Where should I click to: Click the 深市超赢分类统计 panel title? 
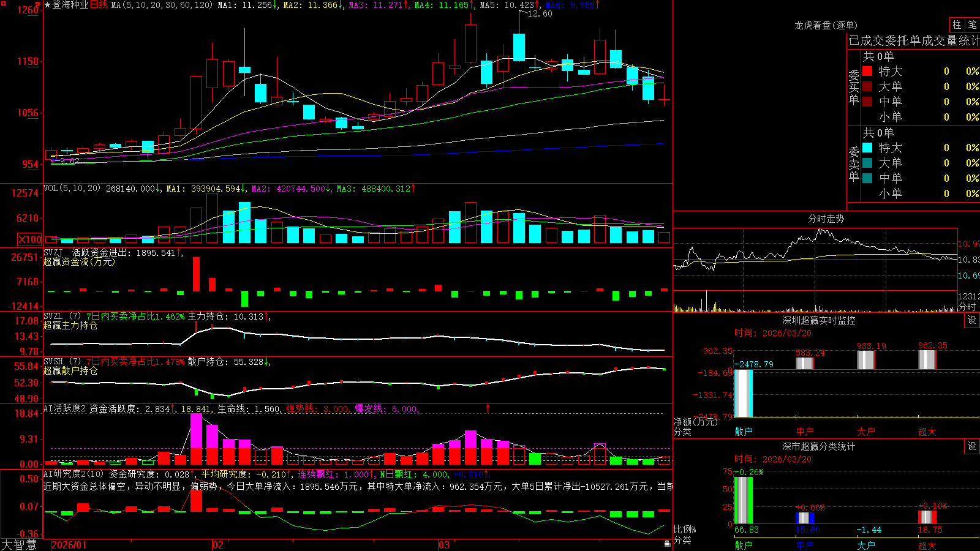tap(818, 446)
